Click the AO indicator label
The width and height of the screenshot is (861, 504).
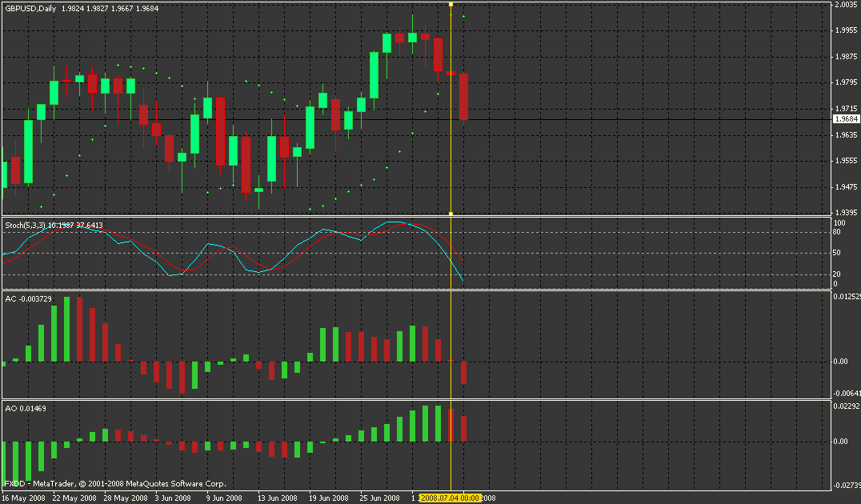11,409
